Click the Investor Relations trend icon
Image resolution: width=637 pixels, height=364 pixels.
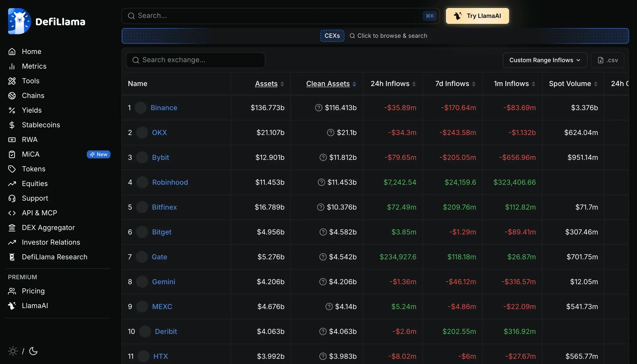(x=12, y=242)
